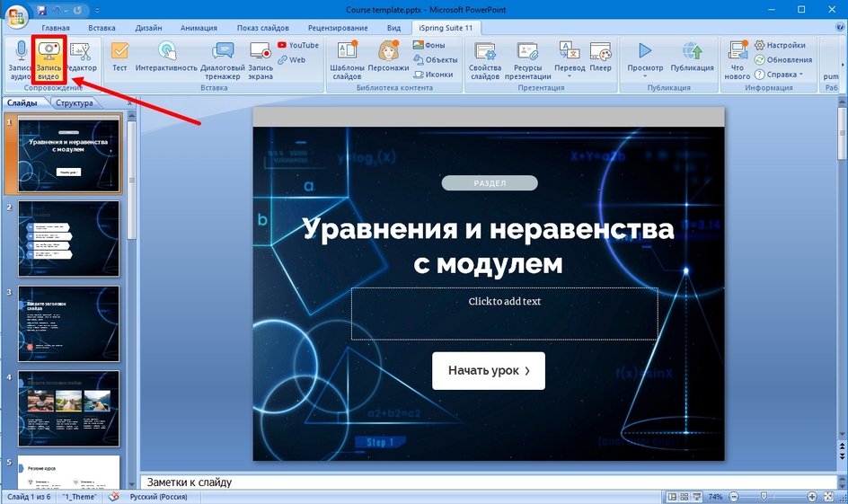Fit slide to current window
Screen dimensions: 848x504
click(x=828, y=497)
